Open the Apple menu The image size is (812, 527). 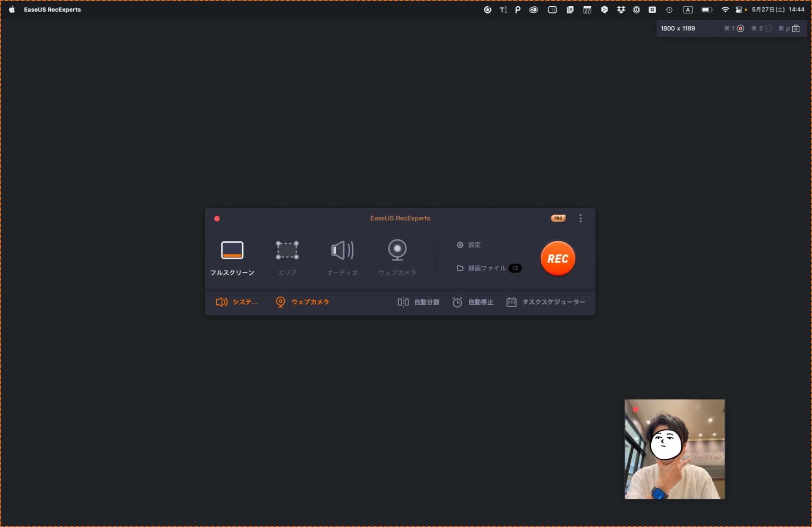click(x=12, y=9)
